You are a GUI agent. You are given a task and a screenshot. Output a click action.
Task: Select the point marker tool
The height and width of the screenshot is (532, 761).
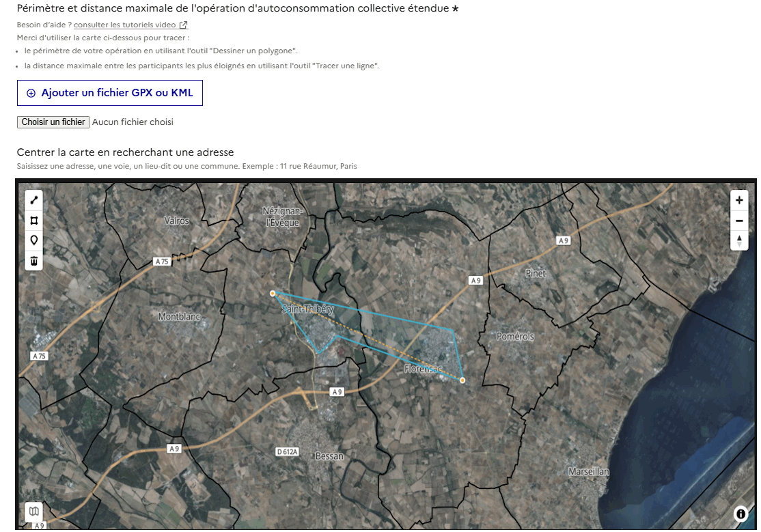(x=33, y=240)
